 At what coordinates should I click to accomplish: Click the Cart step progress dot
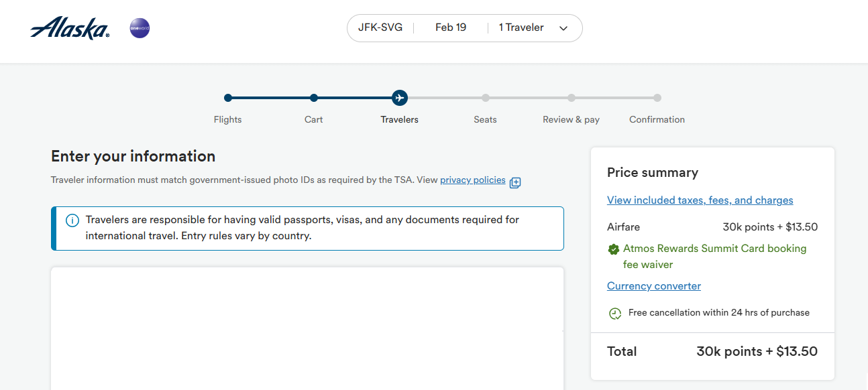(314, 98)
